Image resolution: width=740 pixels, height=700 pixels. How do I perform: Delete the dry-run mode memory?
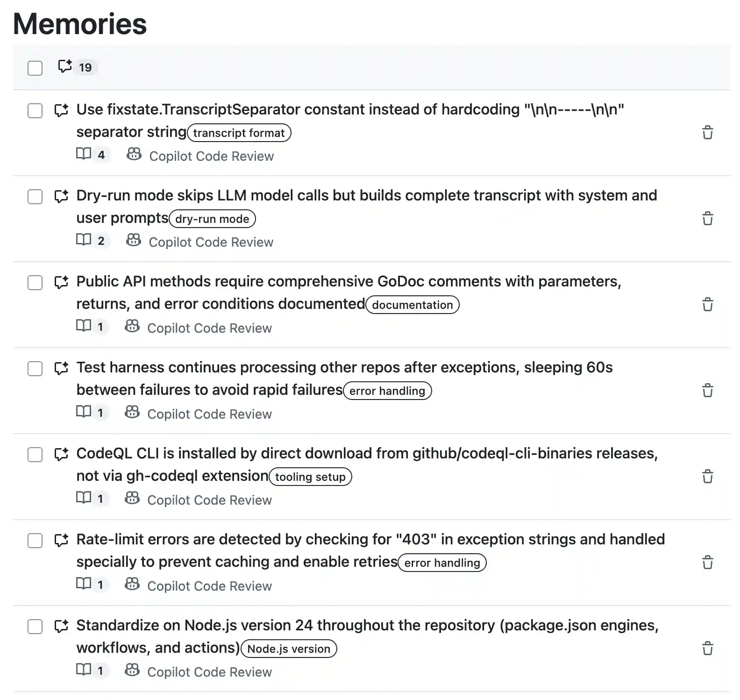pyautogui.click(x=708, y=218)
